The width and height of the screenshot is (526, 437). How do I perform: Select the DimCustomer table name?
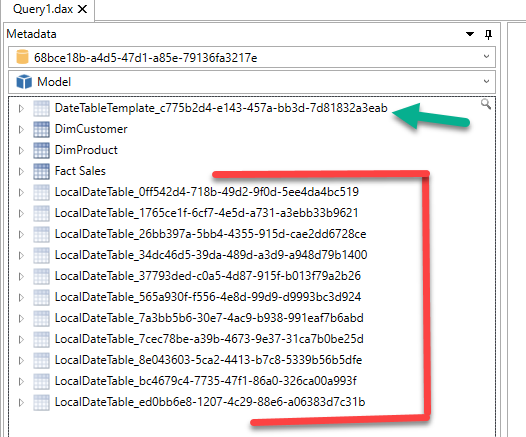coord(91,129)
